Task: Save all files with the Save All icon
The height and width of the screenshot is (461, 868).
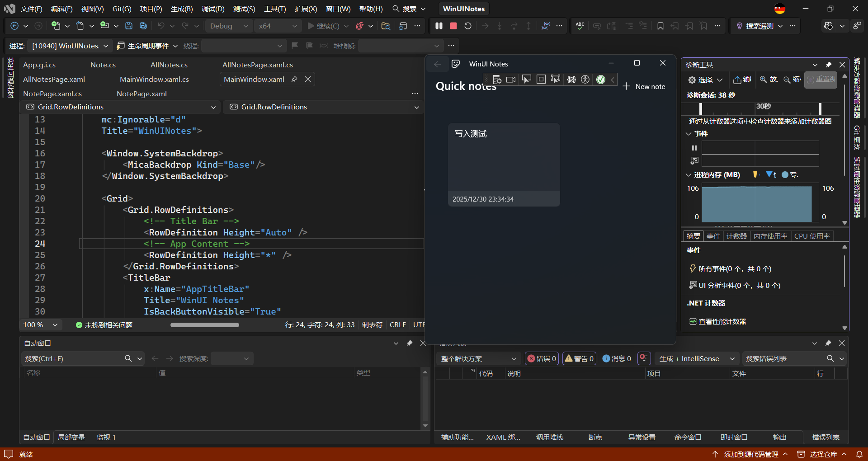Action: [x=143, y=26]
